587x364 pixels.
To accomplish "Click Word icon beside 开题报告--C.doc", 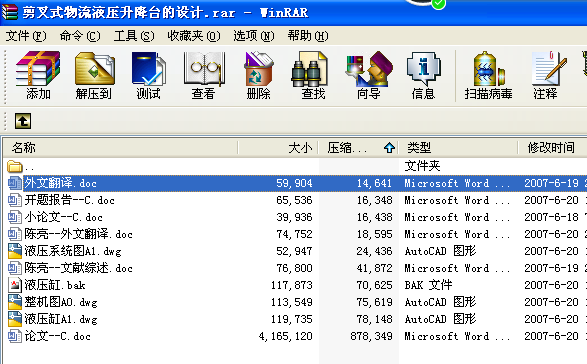I will tap(14, 200).
